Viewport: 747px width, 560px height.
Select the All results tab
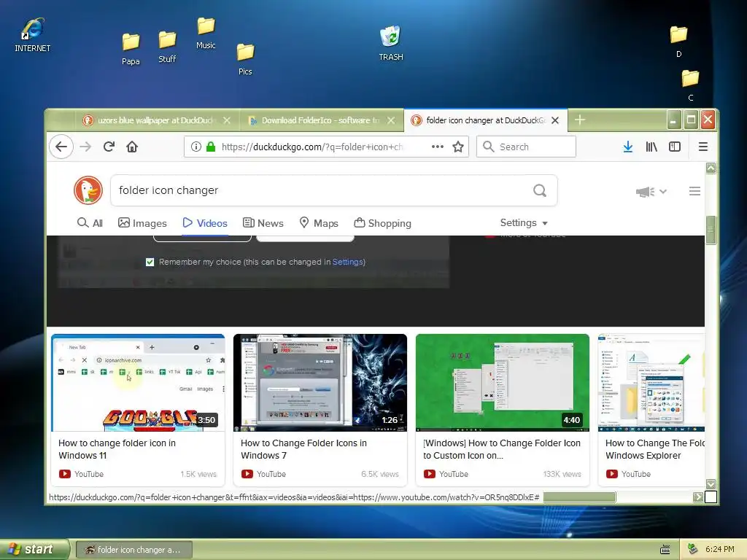pyautogui.click(x=90, y=223)
